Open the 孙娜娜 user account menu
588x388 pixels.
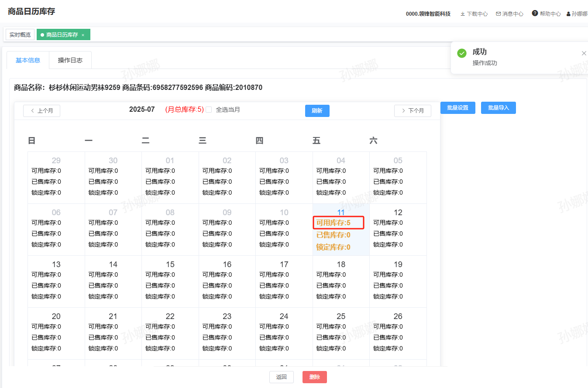577,14
